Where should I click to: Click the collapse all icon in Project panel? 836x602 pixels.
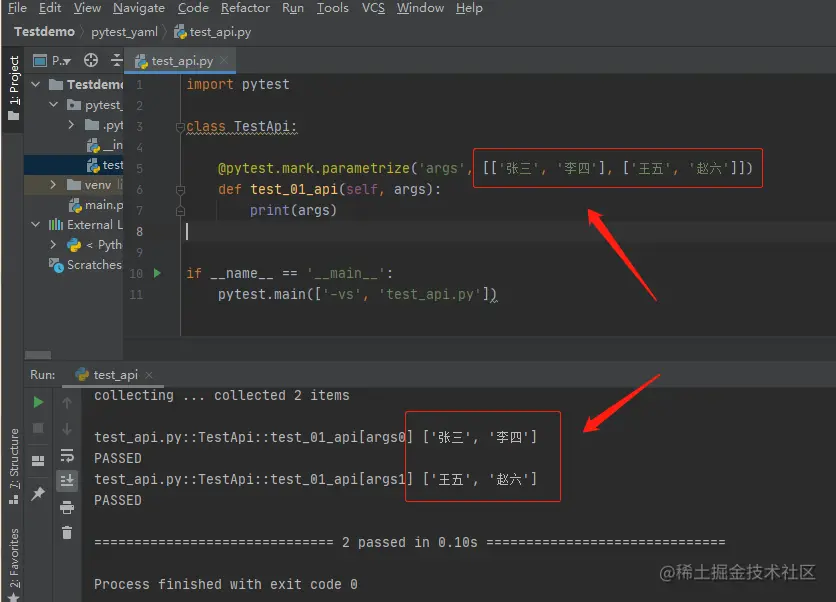(x=116, y=61)
